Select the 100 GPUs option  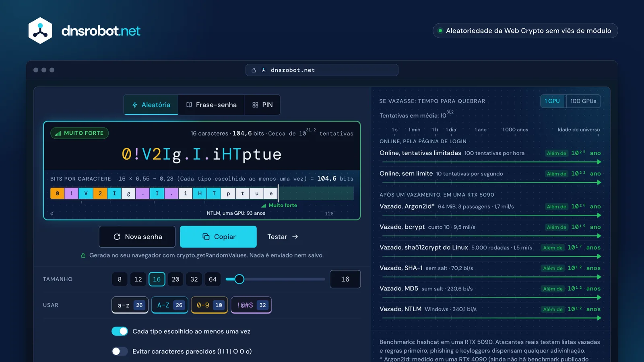[583, 101]
